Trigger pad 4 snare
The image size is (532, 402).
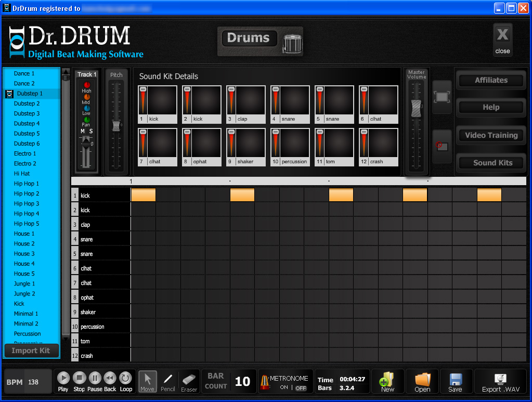(x=294, y=100)
